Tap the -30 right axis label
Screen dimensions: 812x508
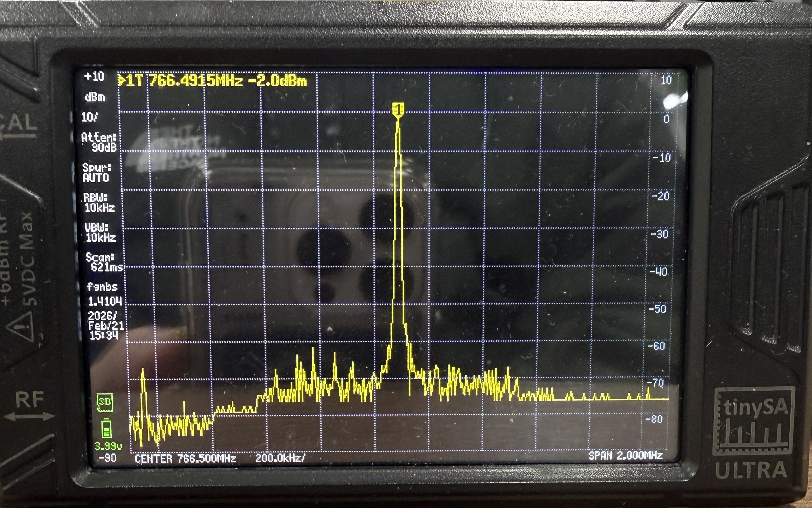(x=659, y=234)
